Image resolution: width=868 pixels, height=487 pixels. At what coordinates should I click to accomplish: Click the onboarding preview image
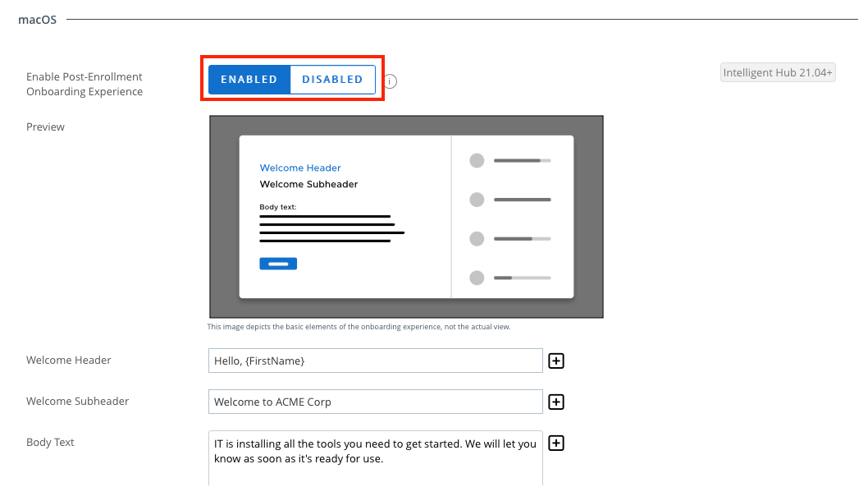(406, 216)
